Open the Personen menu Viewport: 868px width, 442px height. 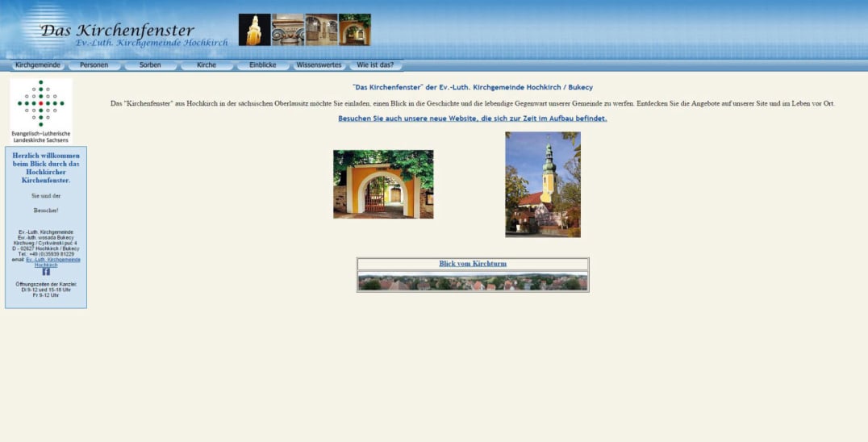(x=94, y=65)
